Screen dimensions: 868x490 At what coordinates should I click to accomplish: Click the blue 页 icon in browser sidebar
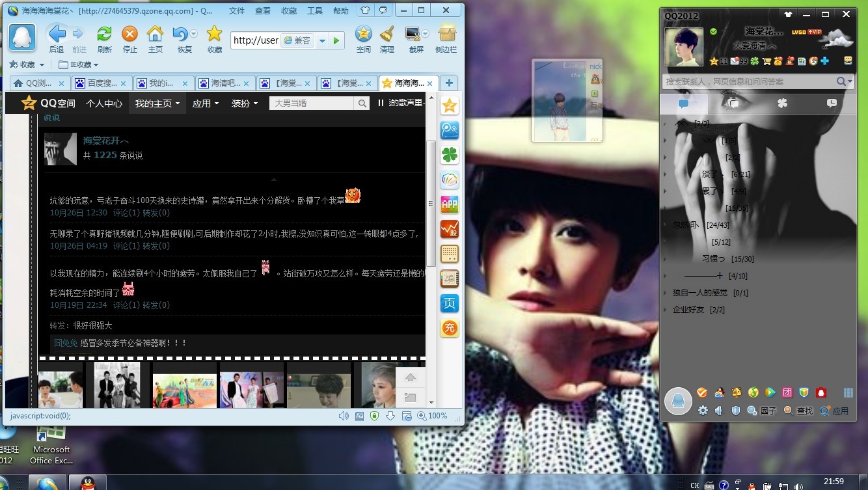(x=450, y=303)
